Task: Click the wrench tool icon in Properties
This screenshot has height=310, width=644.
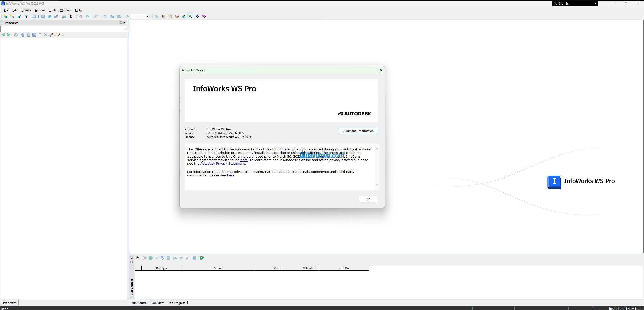Action: click(51, 35)
